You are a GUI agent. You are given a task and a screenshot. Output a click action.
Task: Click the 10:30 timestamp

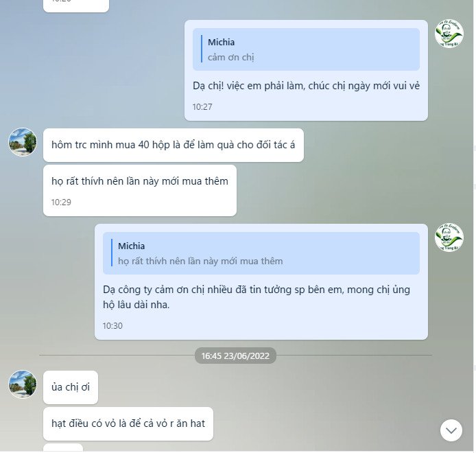point(112,326)
